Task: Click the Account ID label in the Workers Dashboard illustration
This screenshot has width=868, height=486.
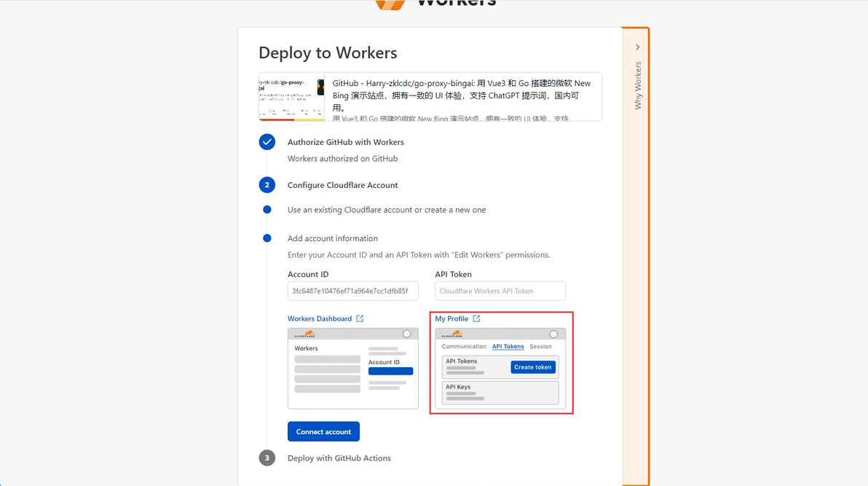Action: point(384,362)
